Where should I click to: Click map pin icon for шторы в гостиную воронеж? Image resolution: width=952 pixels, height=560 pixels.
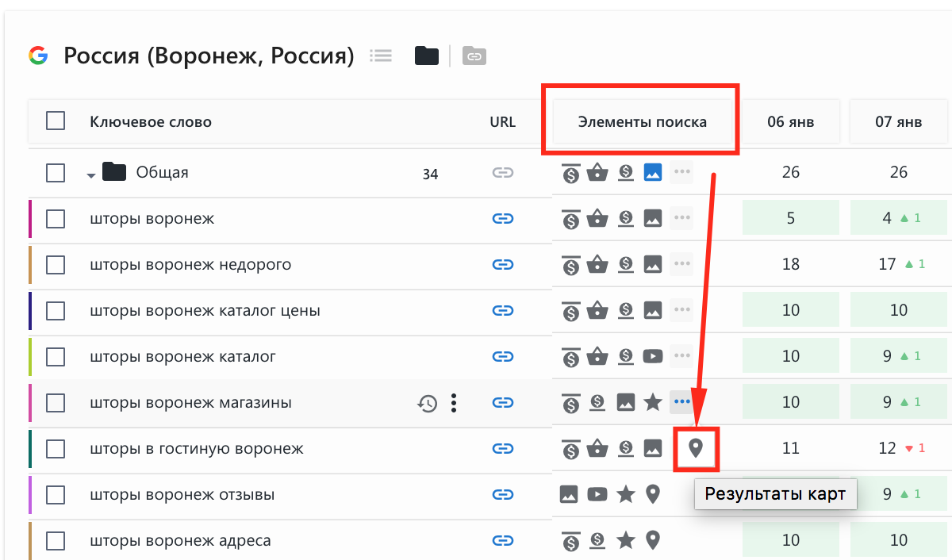pyautogui.click(x=696, y=449)
